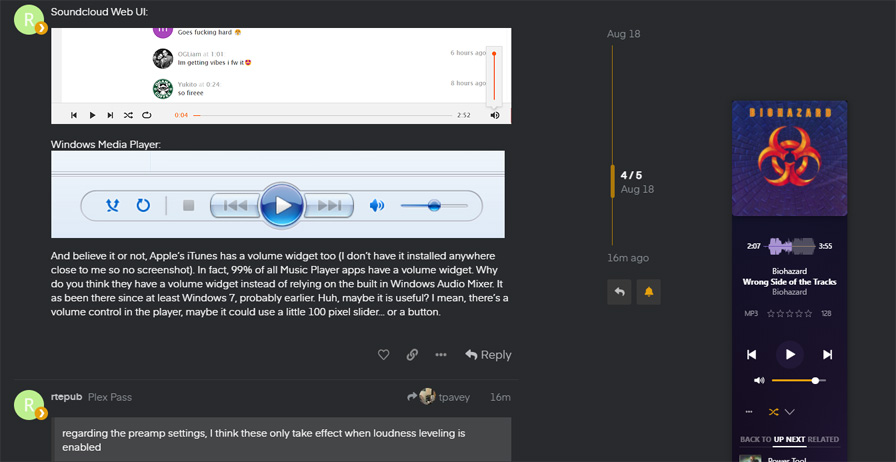Copy the post link via chain icon
This screenshot has width=896, height=462.
click(412, 355)
